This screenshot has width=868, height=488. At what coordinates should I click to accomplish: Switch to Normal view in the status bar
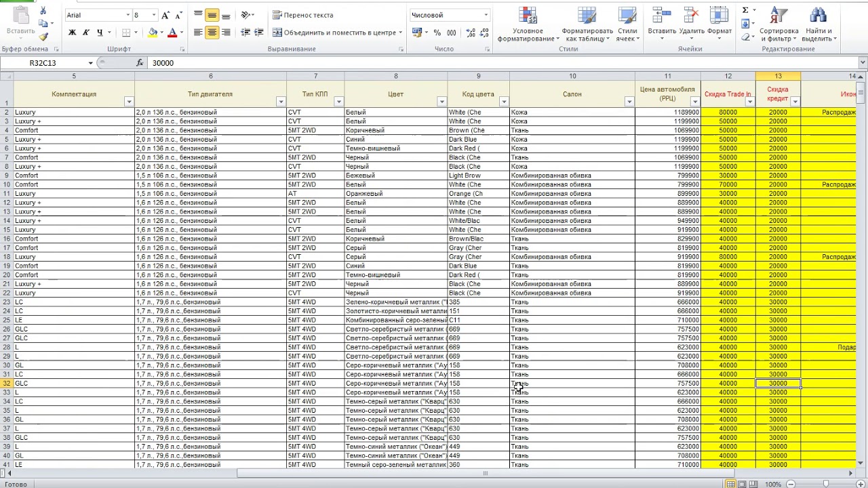pos(730,484)
